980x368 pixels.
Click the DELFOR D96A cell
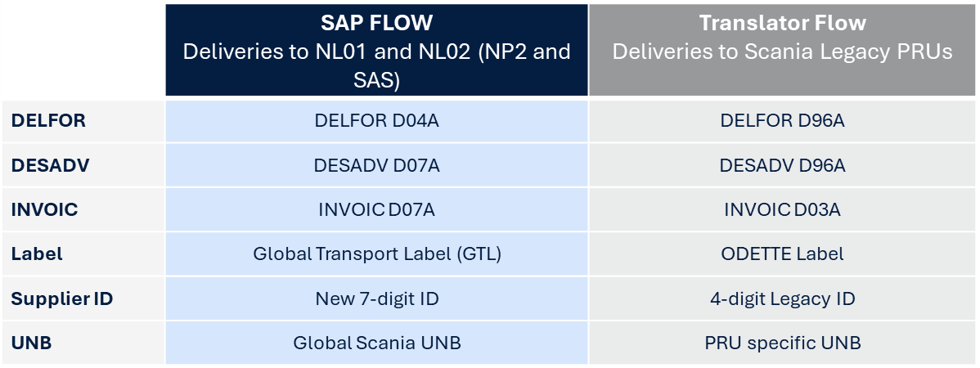pyautogui.click(x=782, y=121)
